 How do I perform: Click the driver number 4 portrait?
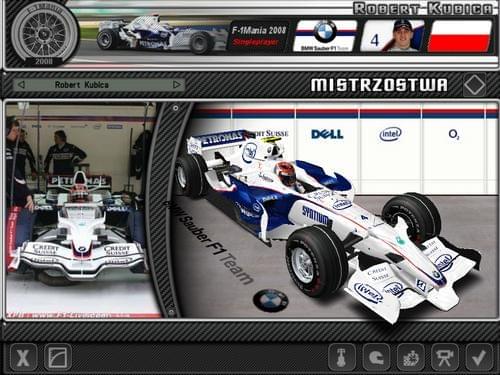[x=392, y=35]
